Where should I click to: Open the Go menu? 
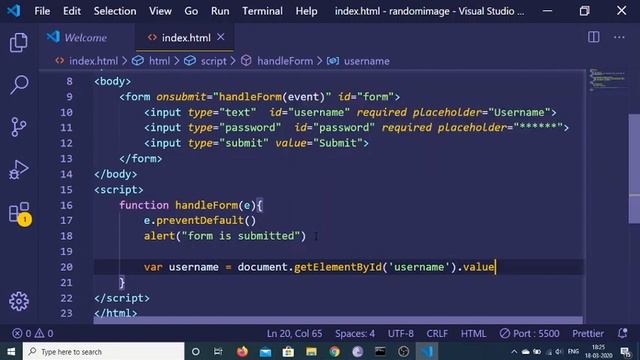pos(191,11)
